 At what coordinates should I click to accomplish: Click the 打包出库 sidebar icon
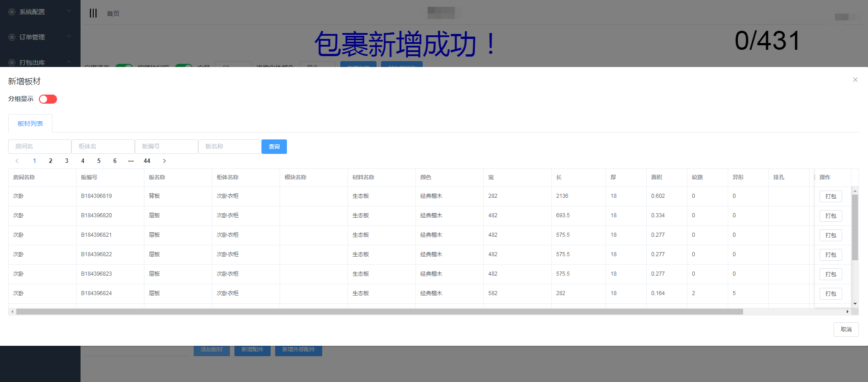tap(12, 62)
